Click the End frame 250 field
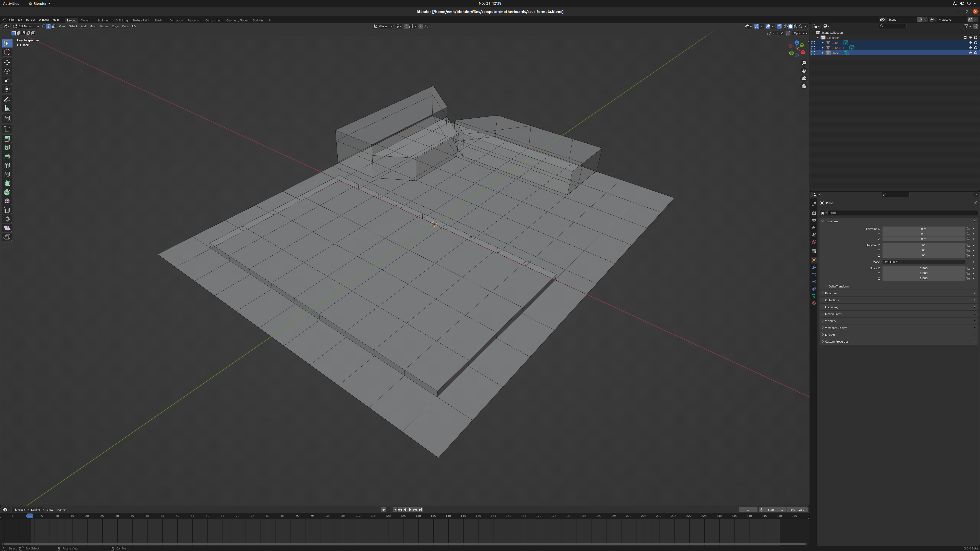980x551 pixels. [797, 510]
